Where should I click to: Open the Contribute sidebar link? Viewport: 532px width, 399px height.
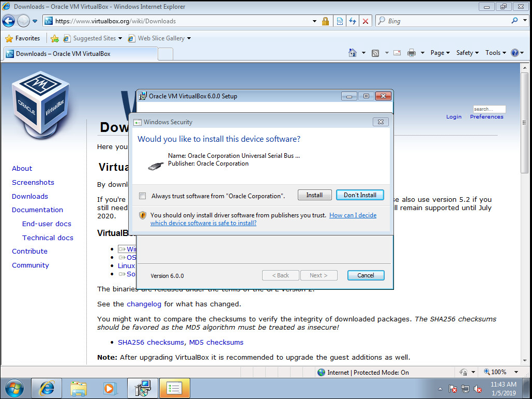pyautogui.click(x=29, y=252)
